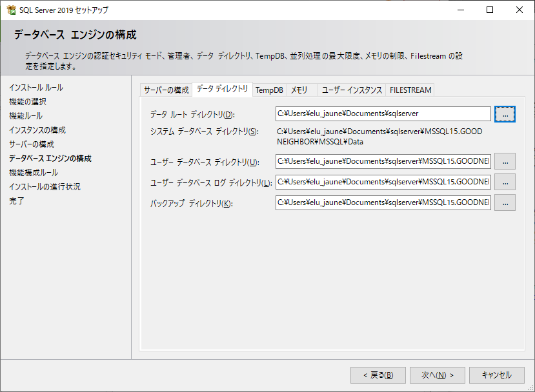Select the データ ディレクトリ tab
The height and width of the screenshot is (392, 535).
222,89
